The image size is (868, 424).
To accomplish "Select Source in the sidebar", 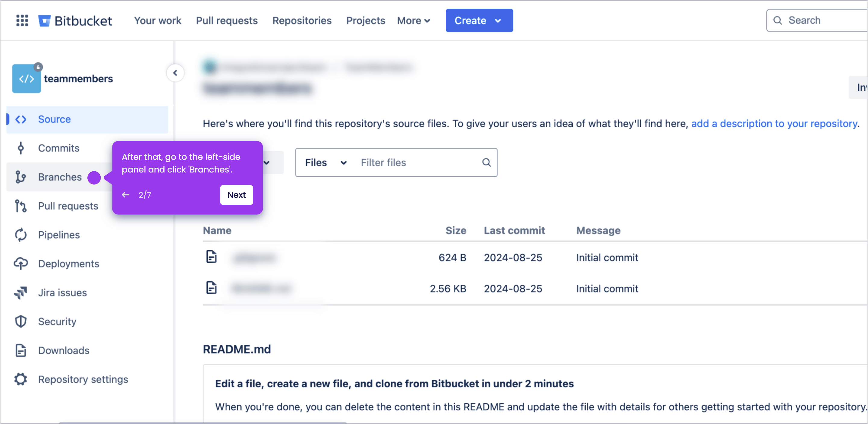I will coord(87,119).
